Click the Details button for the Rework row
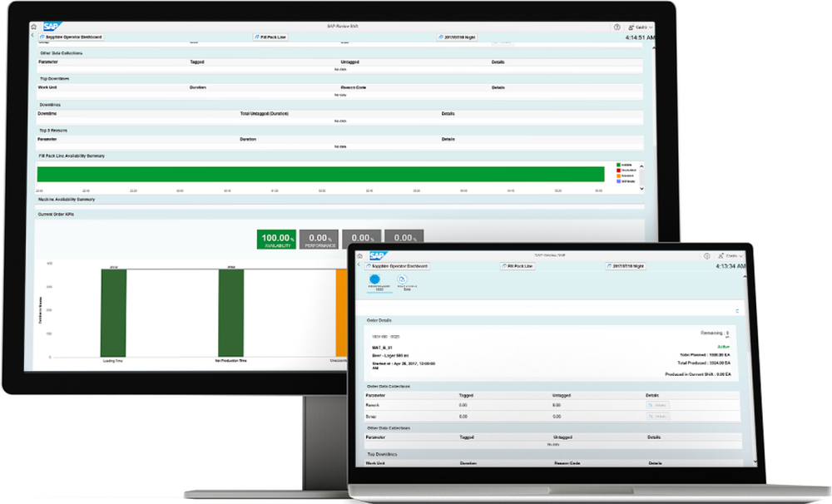The image size is (832, 504). coord(658,405)
